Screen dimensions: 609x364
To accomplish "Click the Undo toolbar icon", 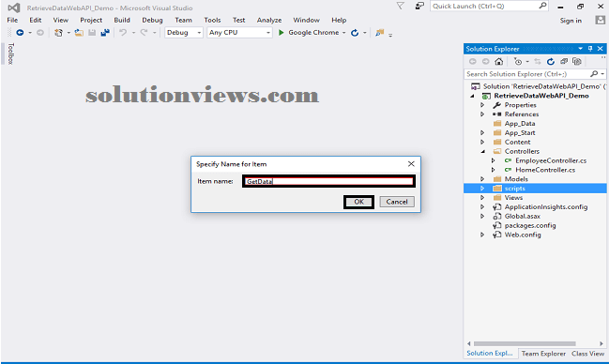I will 123,33.
